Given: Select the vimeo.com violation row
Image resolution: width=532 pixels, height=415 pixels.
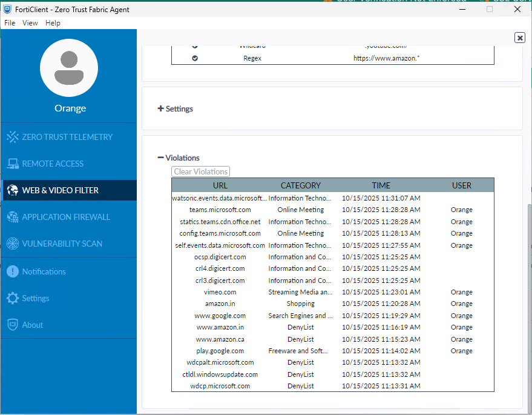Looking at the screenshot, I should coord(220,292).
